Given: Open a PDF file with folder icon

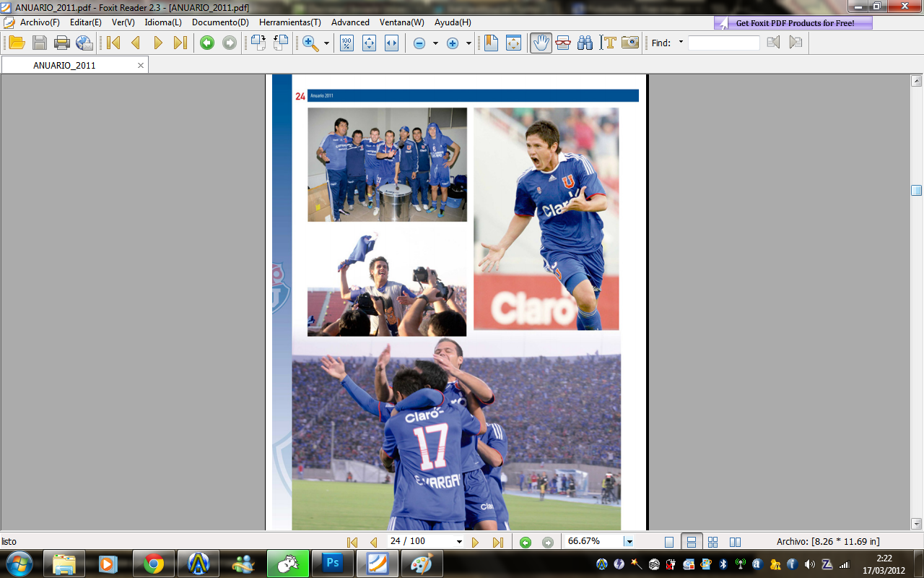Looking at the screenshot, I should tap(17, 43).
